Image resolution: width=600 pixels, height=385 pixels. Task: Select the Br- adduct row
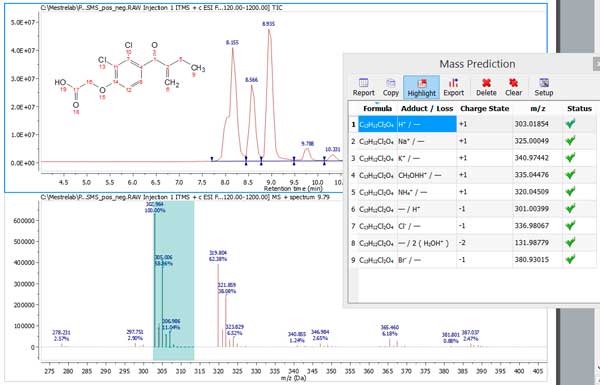tap(473, 260)
